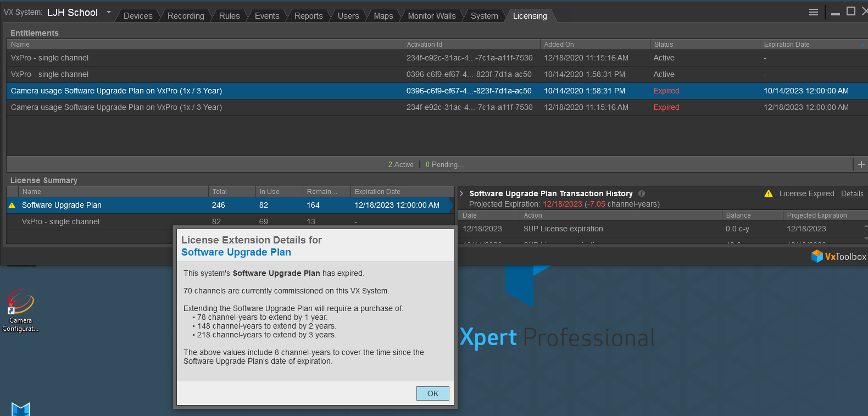Open the Monitor Walls tab
Screen dimensions: 868x416
pos(432,16)
